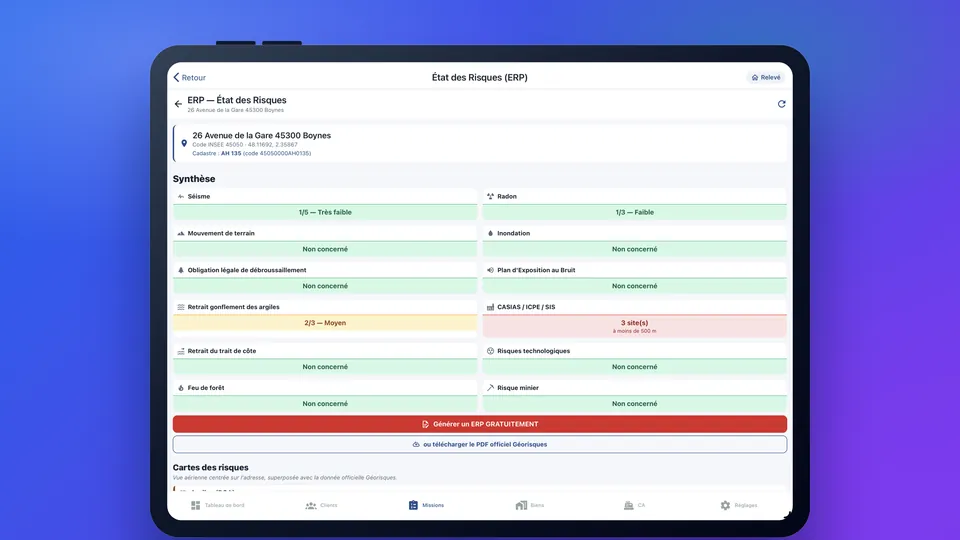Click the Inondation water drop icon
960x540 pixels.
490,233
